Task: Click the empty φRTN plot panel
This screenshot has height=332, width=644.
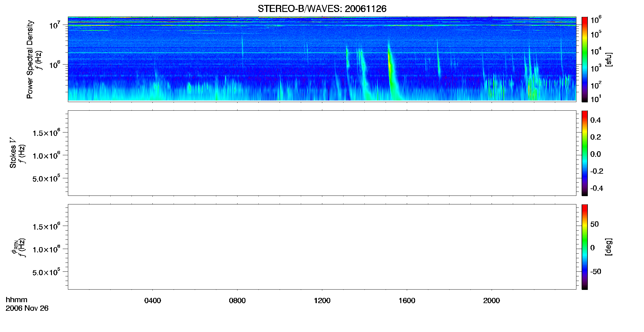Action: click(322, 247)
